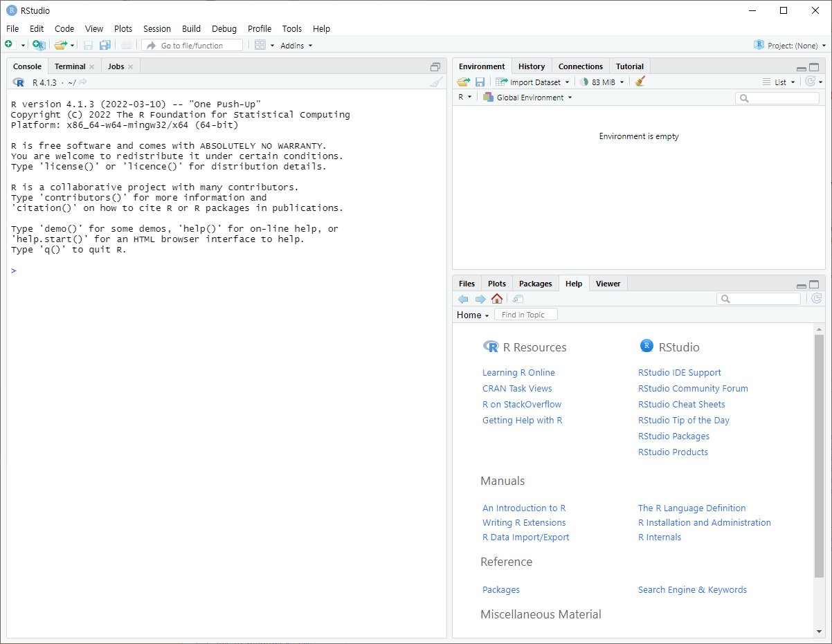
Task: Switch to the Files tab
Action: pyautogui.click(x=467, y=284)
